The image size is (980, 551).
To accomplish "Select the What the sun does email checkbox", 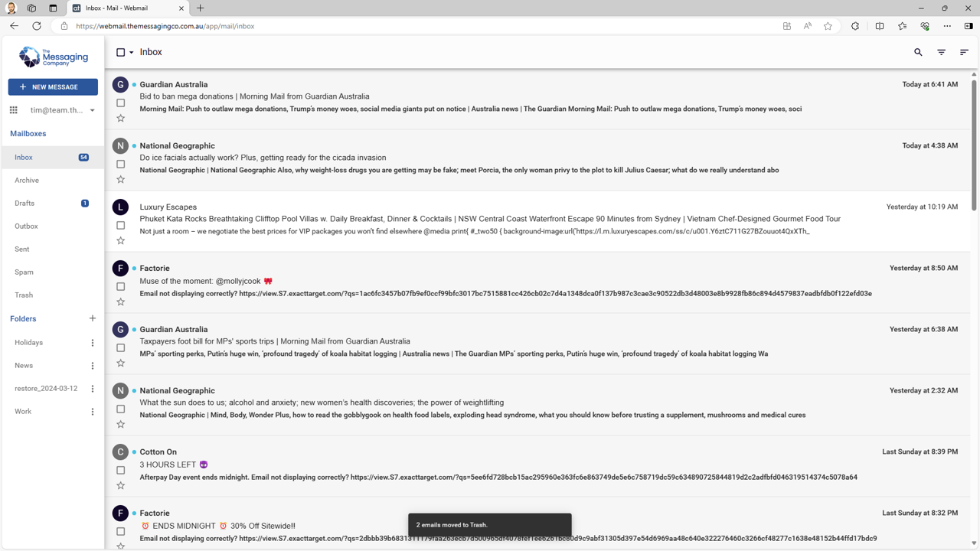I will 120,409.
